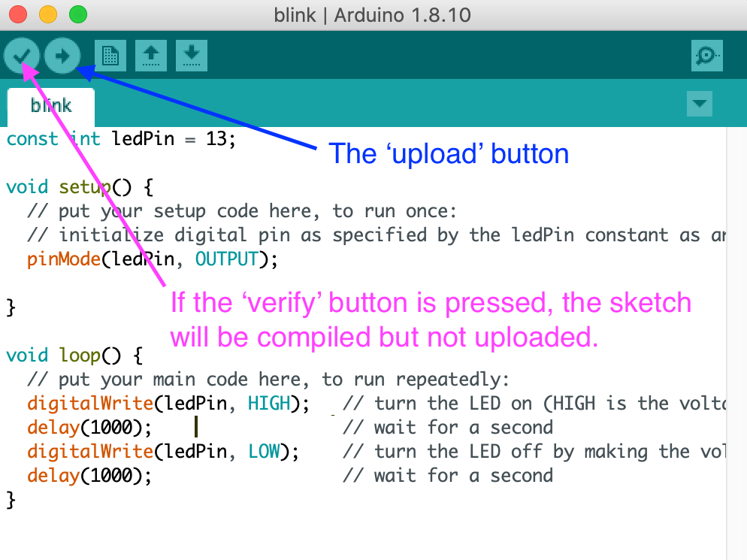Screen dimensions: 747x560
Task: Click comment 'initialize digital pin as specified'
Action: pos(243,235)
